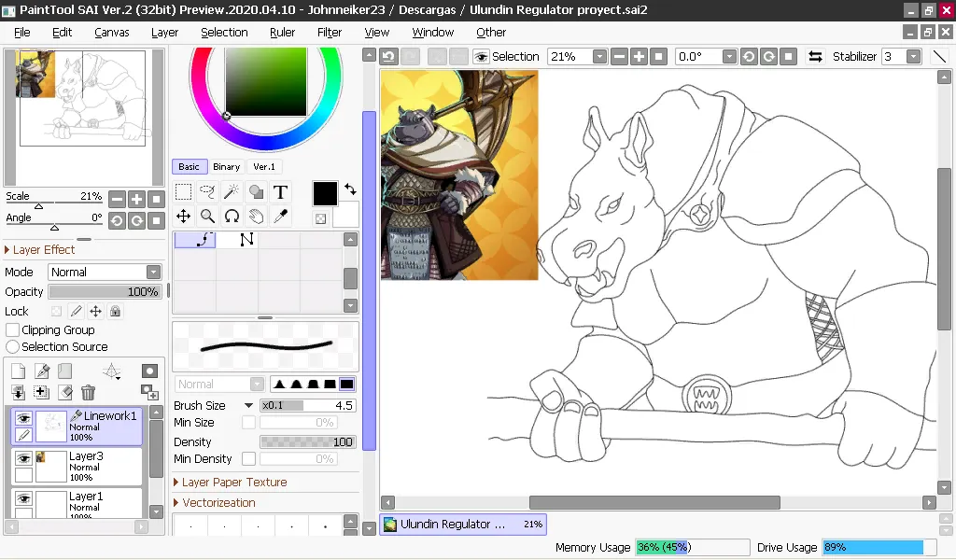Clear layer with the eraser icon
This screenshot has height=560, width=956.
tap(65, 392)
